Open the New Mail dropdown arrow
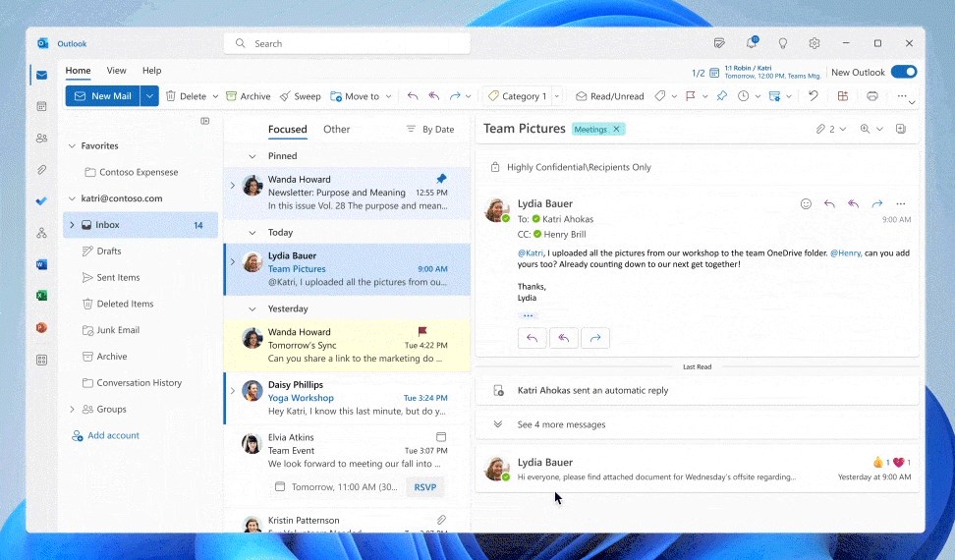Screen dimensions: 955x560 coord(149,96)
